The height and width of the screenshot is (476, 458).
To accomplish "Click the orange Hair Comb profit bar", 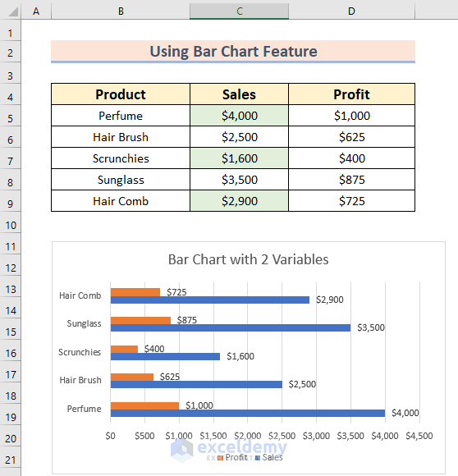I will point(135,292).
